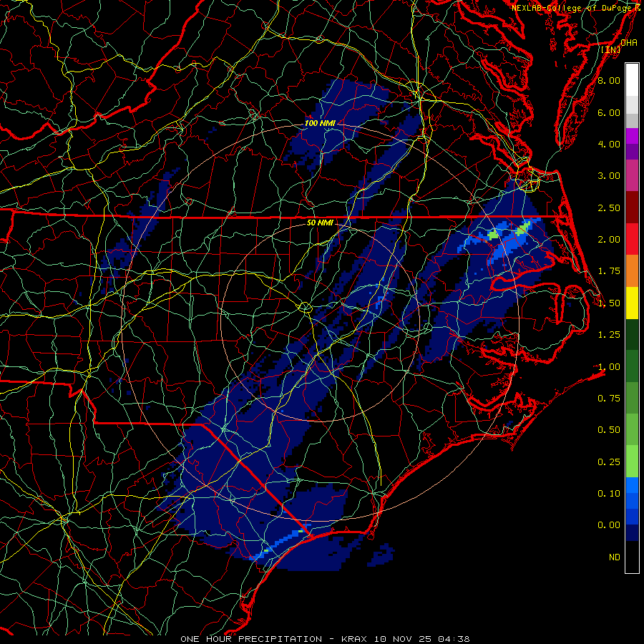The image size is (644, 644).
Task: Click the yellow 1.50 inch legend swatch
Action: pyautogui.click(x=632, y=303)
